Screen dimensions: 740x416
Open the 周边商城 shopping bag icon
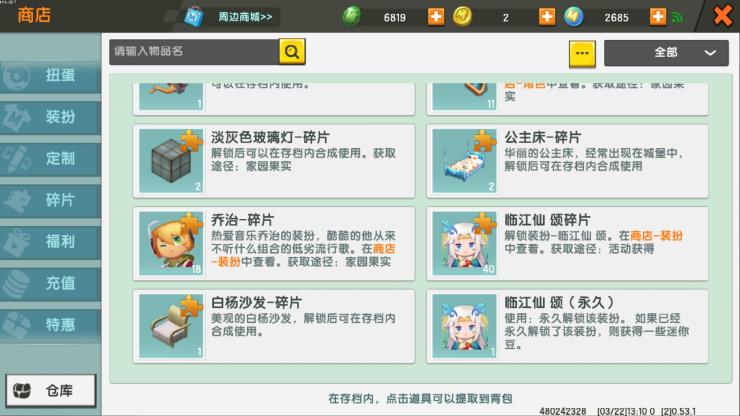193,17
